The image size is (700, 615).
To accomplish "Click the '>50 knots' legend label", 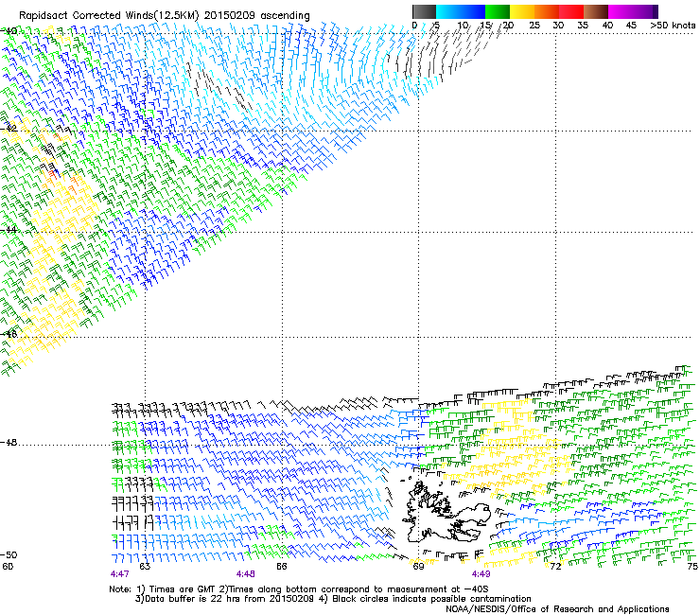I will [673, 26].
